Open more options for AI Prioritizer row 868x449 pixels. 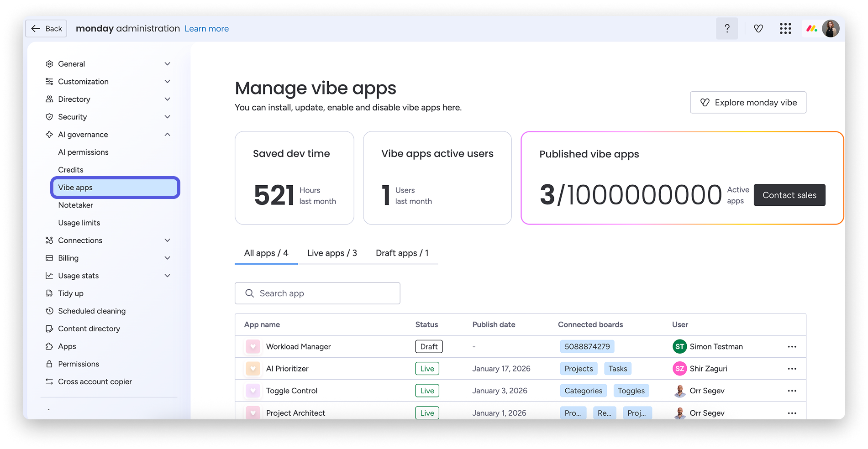pyautogui.click(x=792, y=369)
